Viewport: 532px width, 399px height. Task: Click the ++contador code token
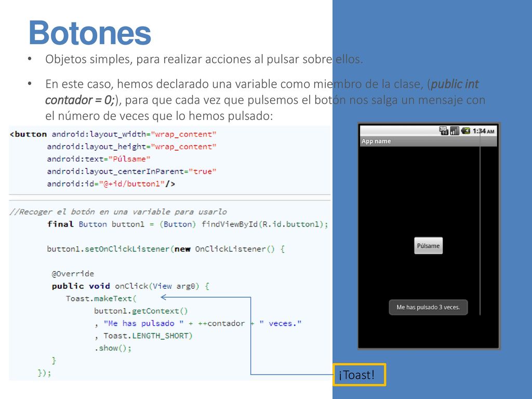click(x=221, y=323)
